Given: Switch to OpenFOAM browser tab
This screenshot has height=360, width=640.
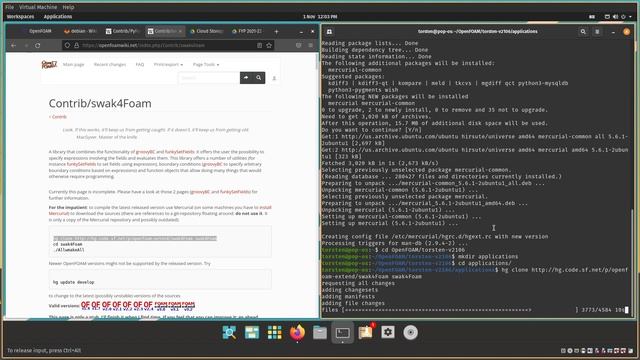Looking at the screenshot, I should [x=40, y=31].
